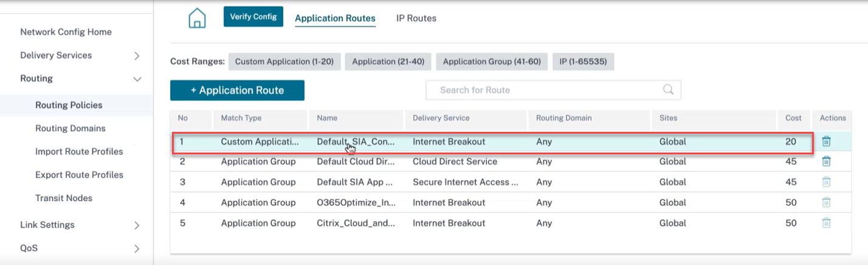The height and width of the screenshot is (265, 868).
Task: Open Export Route Profiles
Action: 79,174
